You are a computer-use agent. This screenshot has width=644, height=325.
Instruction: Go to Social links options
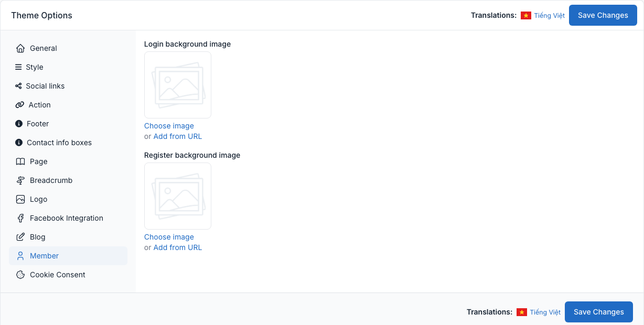[x=68, y=86]
